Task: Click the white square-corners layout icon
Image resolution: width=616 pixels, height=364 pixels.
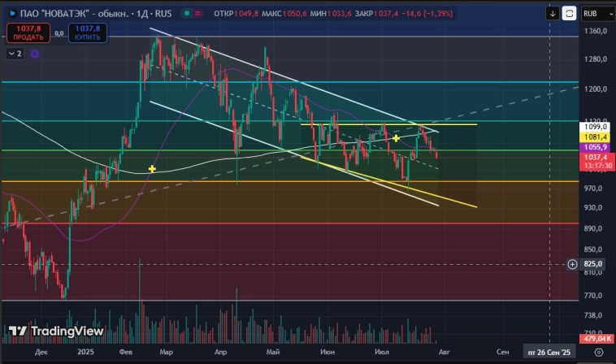Action: tap(569, 14)
